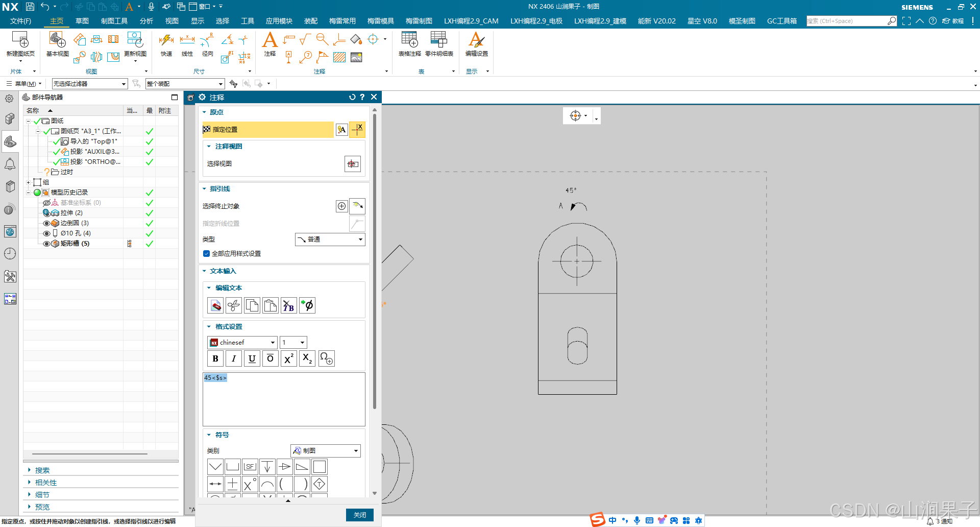
Task: Click the raster image icon in annotation group
Action: [356, 57]
